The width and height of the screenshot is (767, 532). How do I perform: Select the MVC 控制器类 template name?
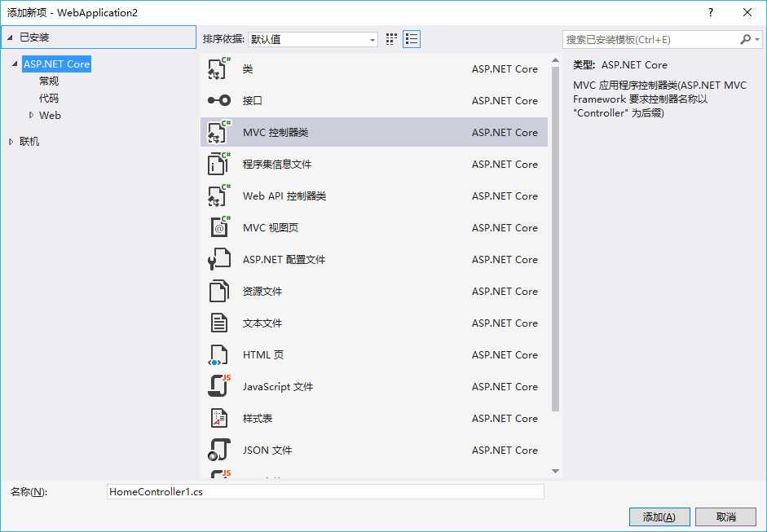point(276,133)
